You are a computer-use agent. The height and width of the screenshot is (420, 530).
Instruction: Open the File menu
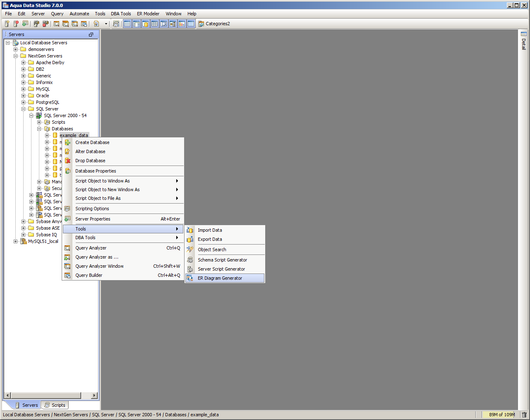8,14
